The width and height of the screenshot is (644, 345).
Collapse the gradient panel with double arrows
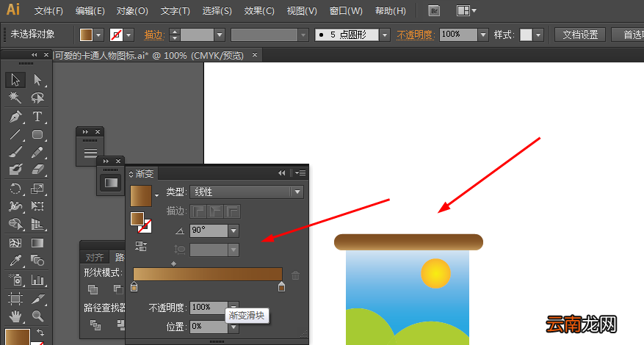[x=282, y=173]
